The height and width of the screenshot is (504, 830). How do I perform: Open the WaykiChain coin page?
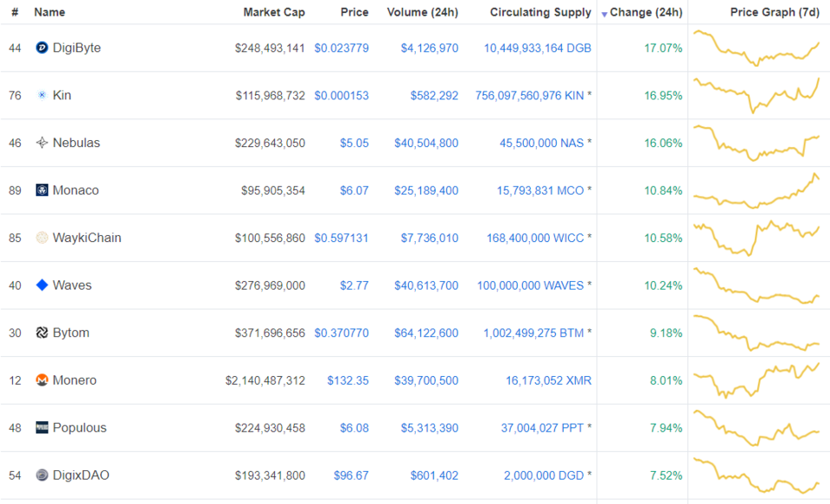86,238
